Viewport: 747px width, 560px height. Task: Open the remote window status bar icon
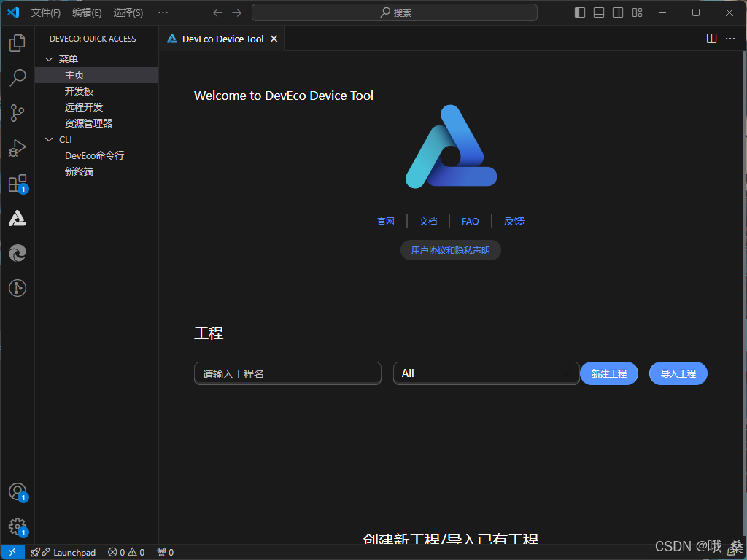point(13,553)
